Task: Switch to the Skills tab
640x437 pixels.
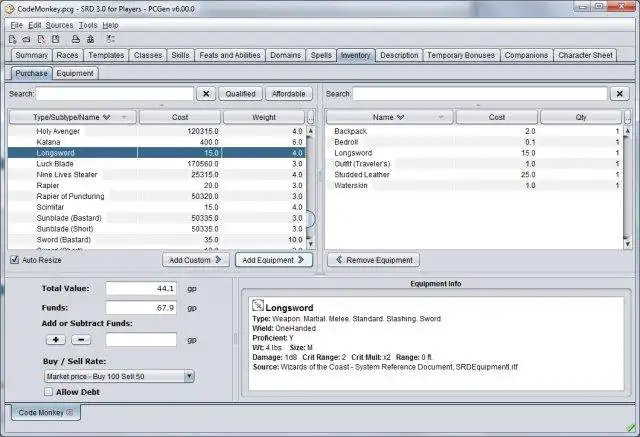Action: point(180,55)
